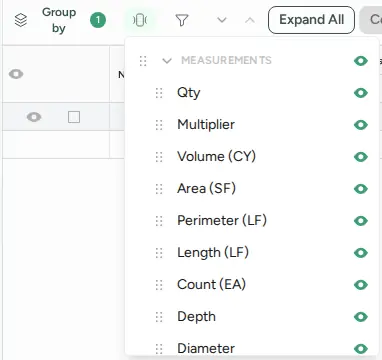Image resolution: width=382 pixels, height=360 pixels.
Task: Click the Count (EA) drag handle
Action: pos(159,285)
